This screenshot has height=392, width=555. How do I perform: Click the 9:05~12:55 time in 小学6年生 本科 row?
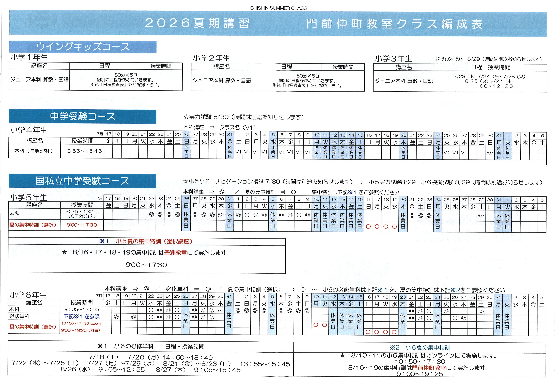pyautogui.click(x=82, y=310)
